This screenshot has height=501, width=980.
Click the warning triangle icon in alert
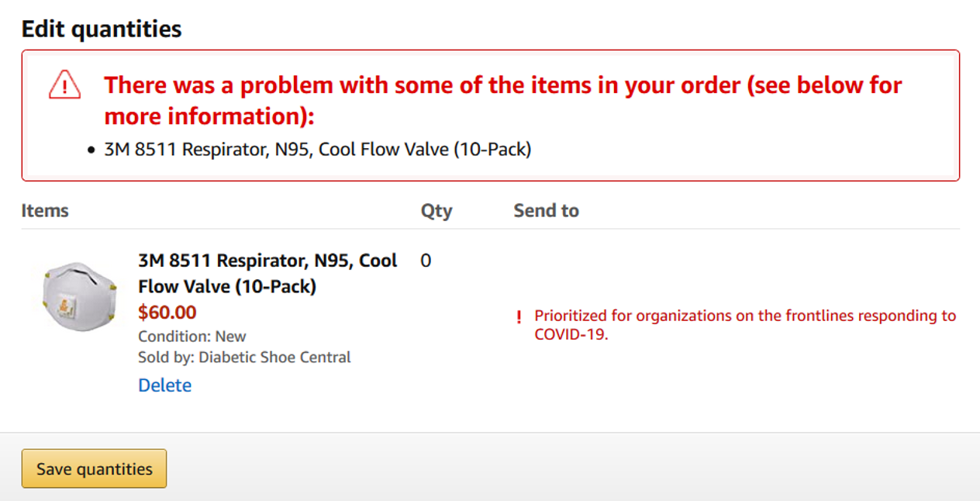(x=64, y=85)
